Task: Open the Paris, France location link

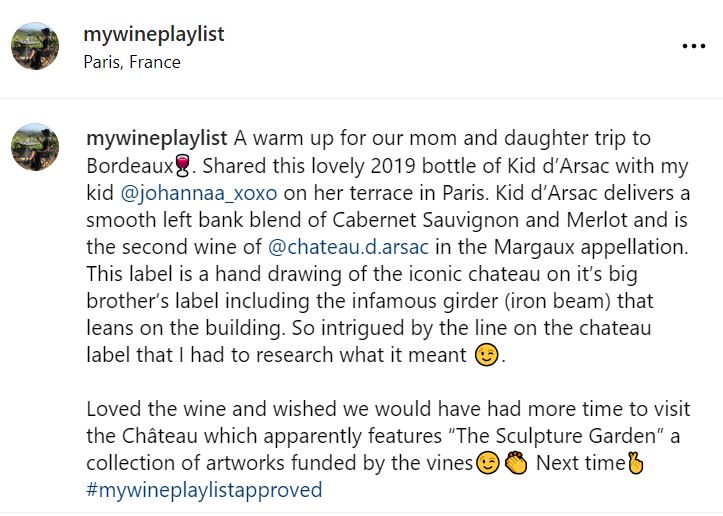Action: (x=133, y=62)
